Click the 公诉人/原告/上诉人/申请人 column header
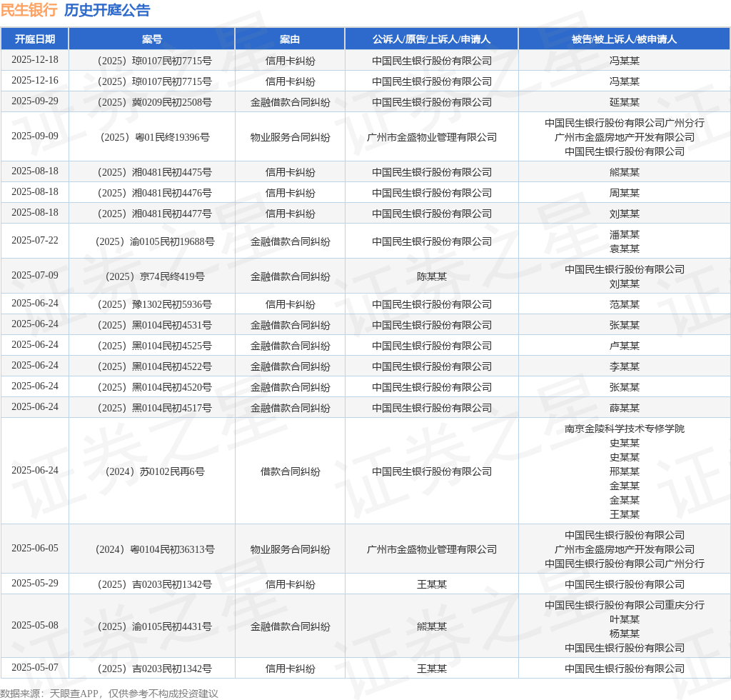Viewport: 731px width, 700px height. tap(432, 39)
